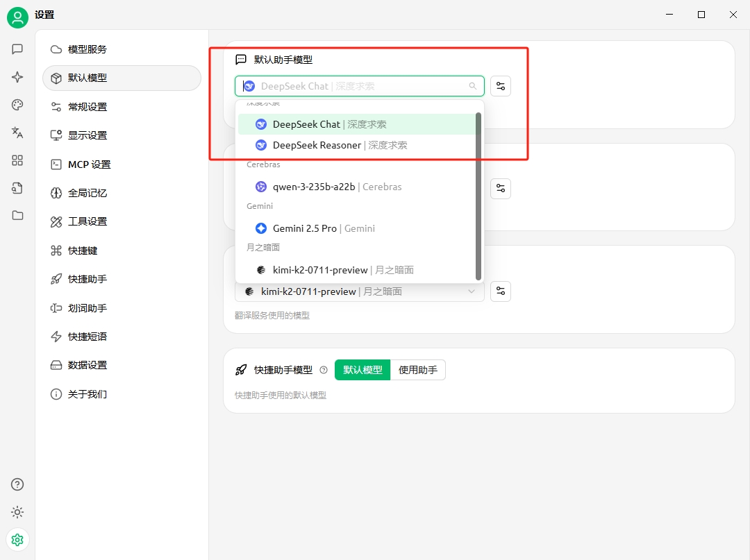Close the settings window
Viewport: 750px width, 560px height.
pyautogui.click(x=733, y=15)
